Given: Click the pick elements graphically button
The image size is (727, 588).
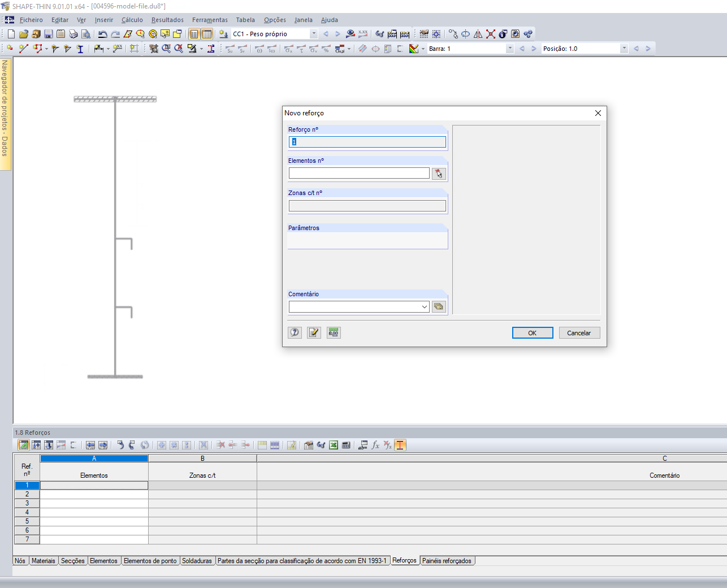Looking at the screenshot, I should click(x=439, y=174).
